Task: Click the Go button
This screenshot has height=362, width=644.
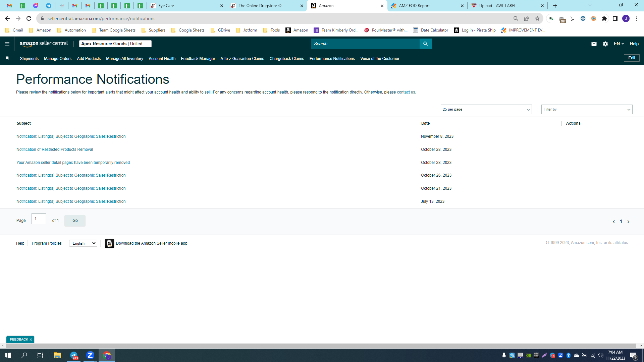Action: (x=75, y=221)
